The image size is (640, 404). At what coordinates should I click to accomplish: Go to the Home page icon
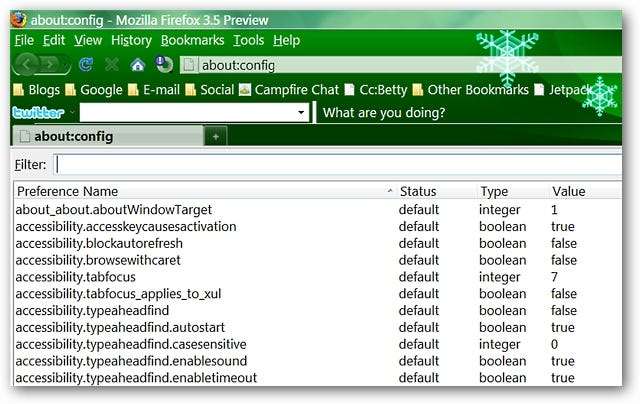138,64
